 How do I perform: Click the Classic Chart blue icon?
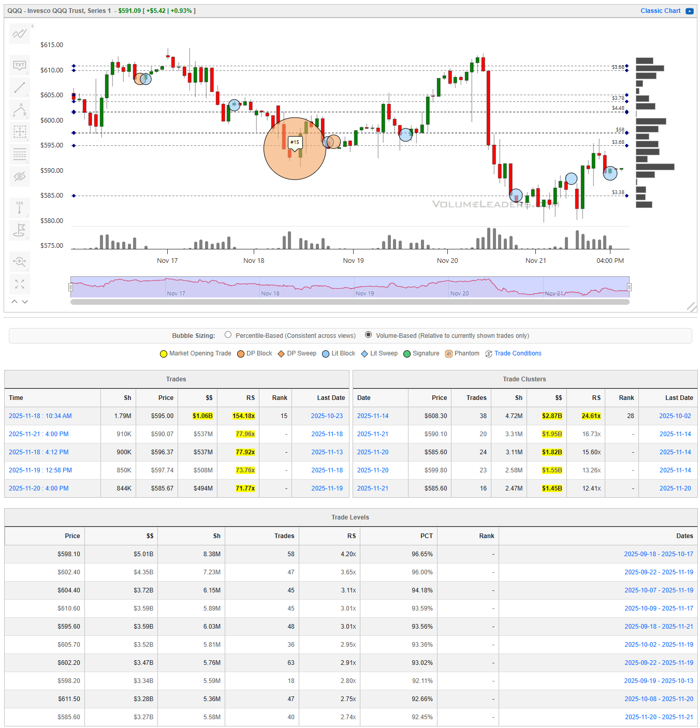point(690,11)
